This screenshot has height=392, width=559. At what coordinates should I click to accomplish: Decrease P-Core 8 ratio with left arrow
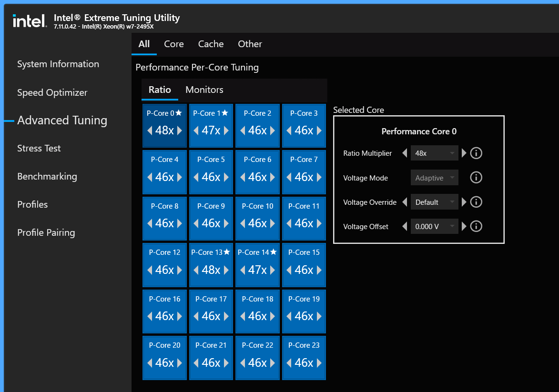tap(150, 223)
